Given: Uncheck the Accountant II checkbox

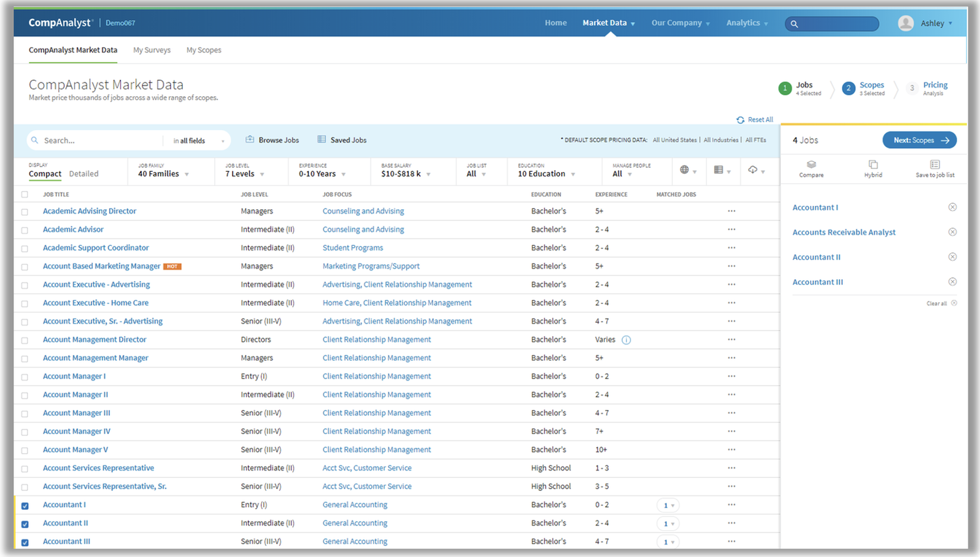Looking at the screenshot, I should pyautogui.click(x=25, y=524).
